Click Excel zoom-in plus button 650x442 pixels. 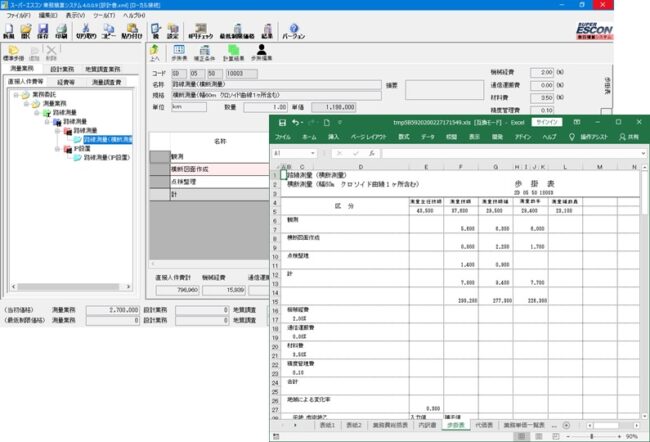[619, 436]
